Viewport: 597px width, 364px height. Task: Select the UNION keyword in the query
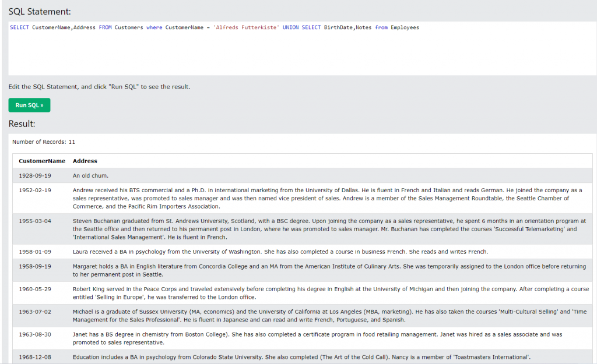point(290,27)
